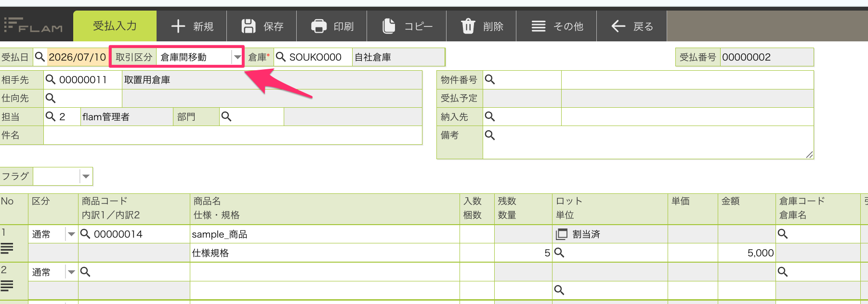Screen dimensions: 868x304
Task: Click the 件名 input field
Action: pyautogui.click(x=233, y=135)
